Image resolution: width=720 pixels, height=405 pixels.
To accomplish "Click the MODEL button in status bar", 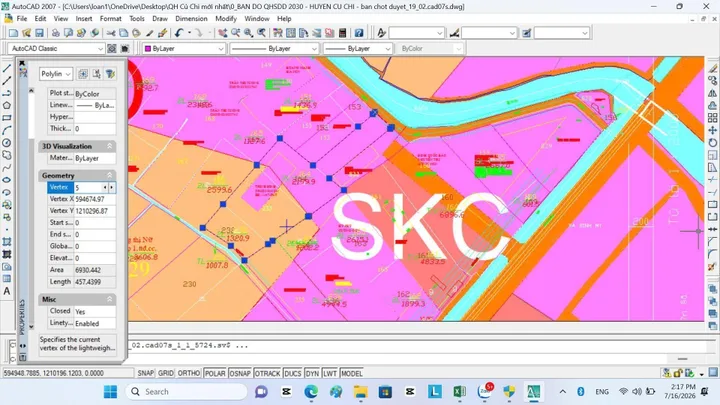I will click(x=352, y=373).
